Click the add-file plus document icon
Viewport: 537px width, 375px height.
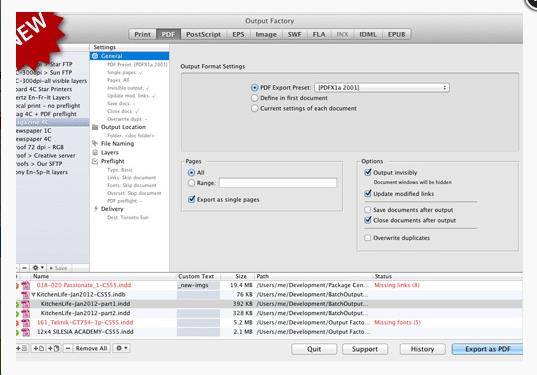(38, 348)
